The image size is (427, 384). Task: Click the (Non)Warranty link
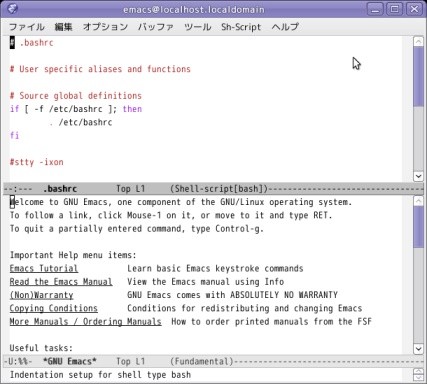[x=41, y=295]
